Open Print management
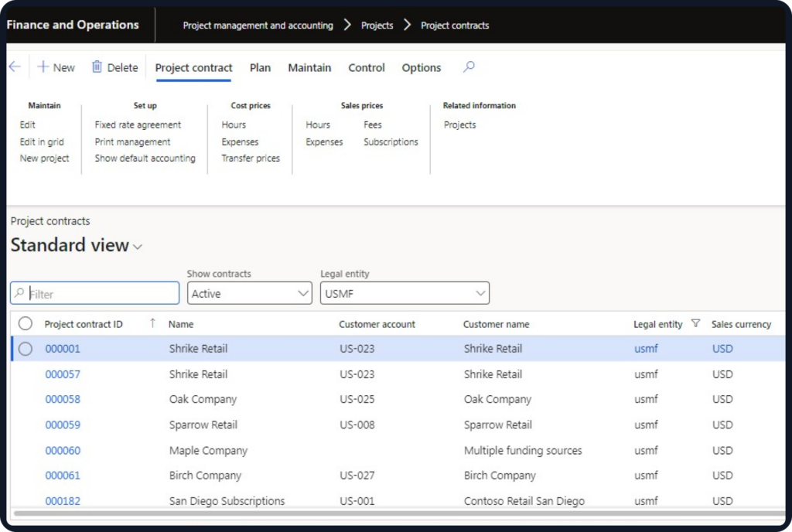The height and width of the screenshot is (532, 792). (x=132, y=142)
